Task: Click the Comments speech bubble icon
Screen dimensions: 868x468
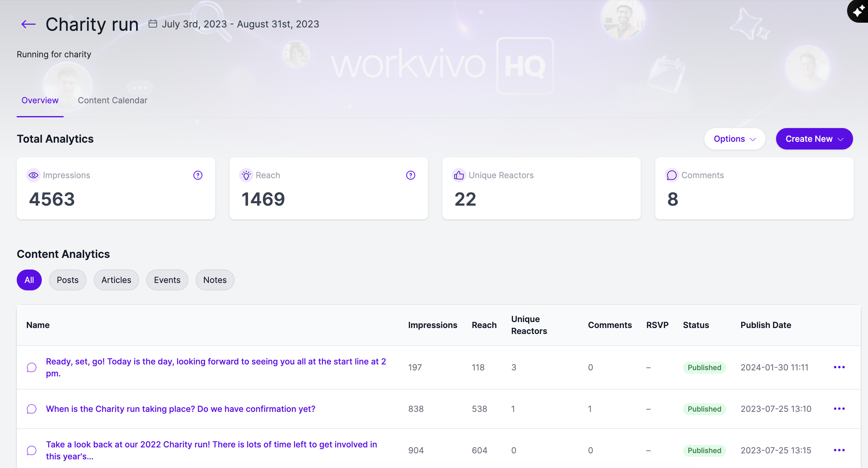Action: pos(672,175)
